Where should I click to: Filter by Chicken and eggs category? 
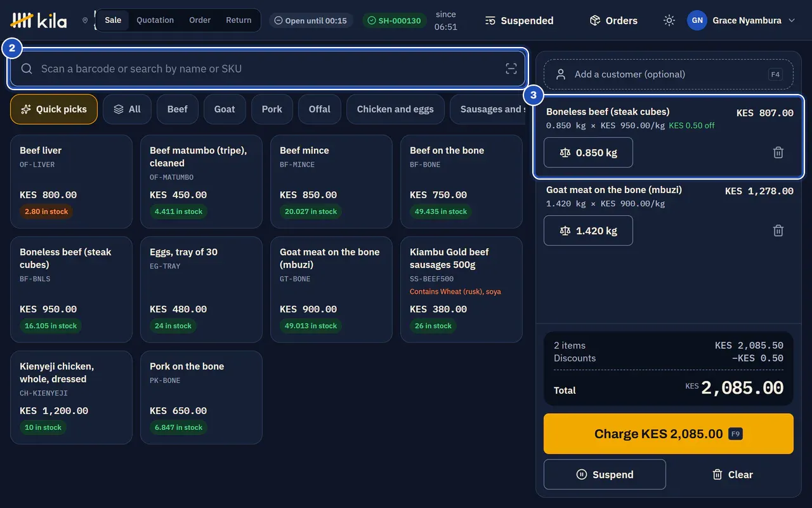(x=395, y=109)
